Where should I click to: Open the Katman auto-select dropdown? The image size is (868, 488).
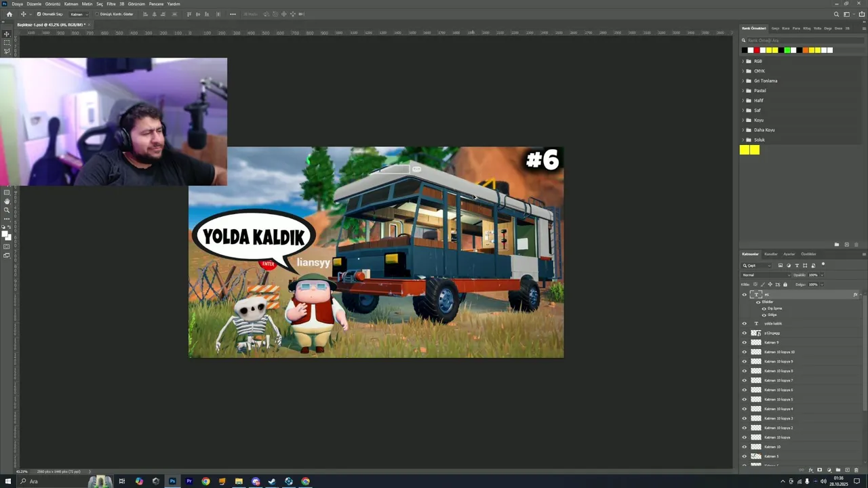click(79, 14)
